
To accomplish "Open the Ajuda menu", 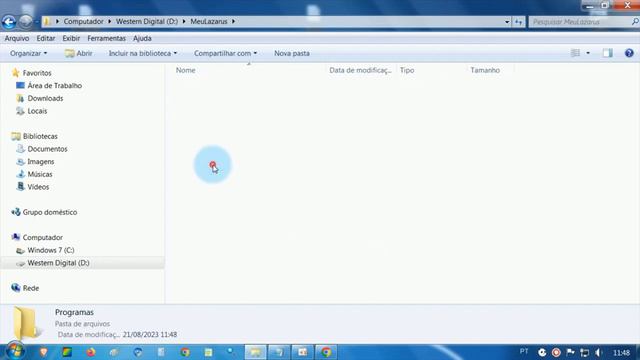I will 142,38.
